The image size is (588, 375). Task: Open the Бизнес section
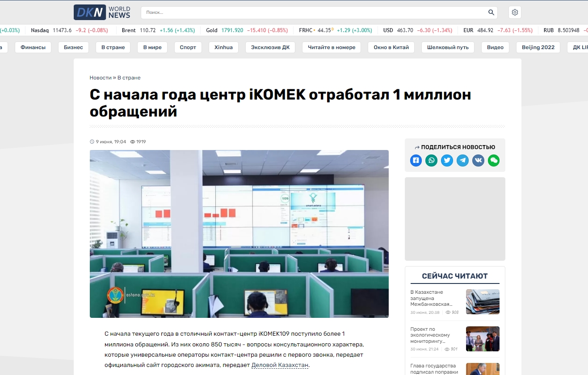73,47
